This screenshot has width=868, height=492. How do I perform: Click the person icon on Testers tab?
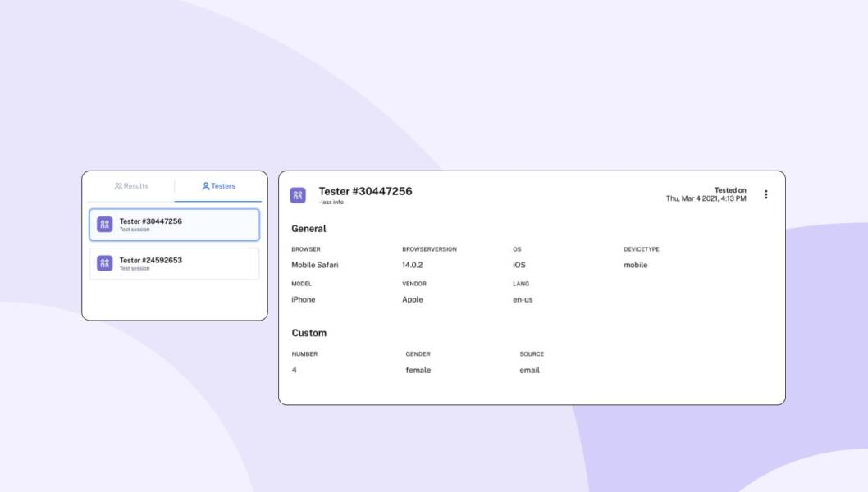[205, 186]
